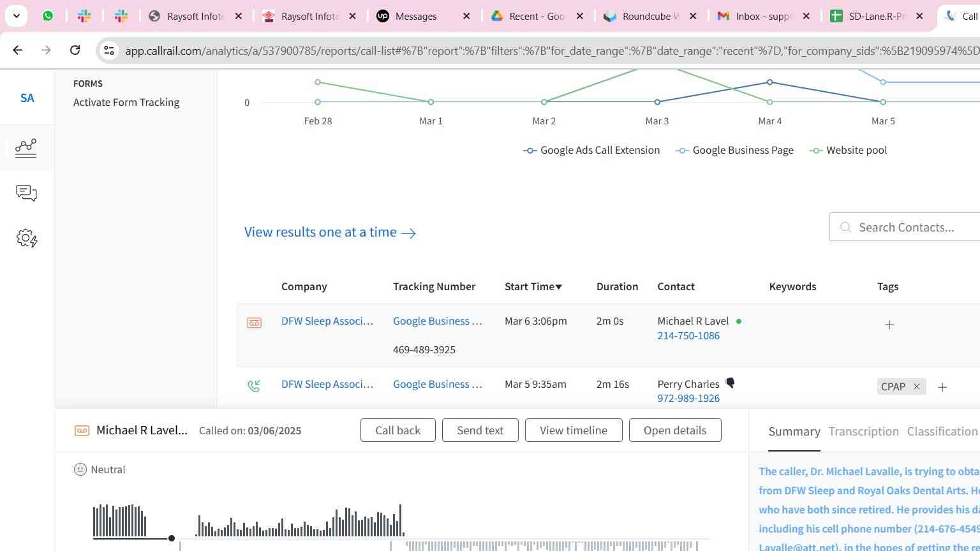Close the Messages tab
Viewport: 980px width, 551px height.
pos(466,16)
